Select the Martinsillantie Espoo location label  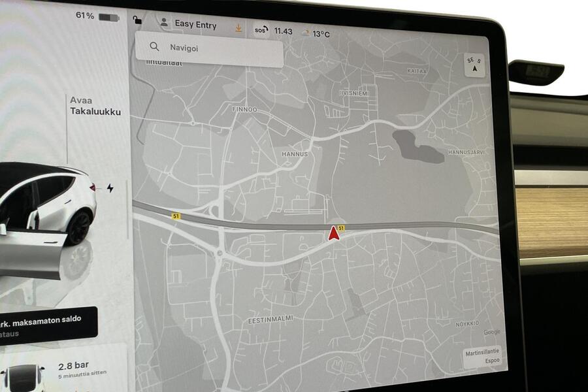[x=482, y=357]
